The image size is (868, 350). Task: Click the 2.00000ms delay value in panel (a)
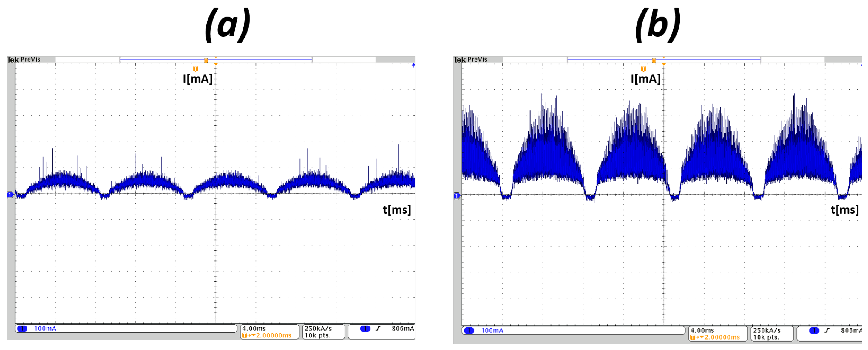(x=273, y=335)
